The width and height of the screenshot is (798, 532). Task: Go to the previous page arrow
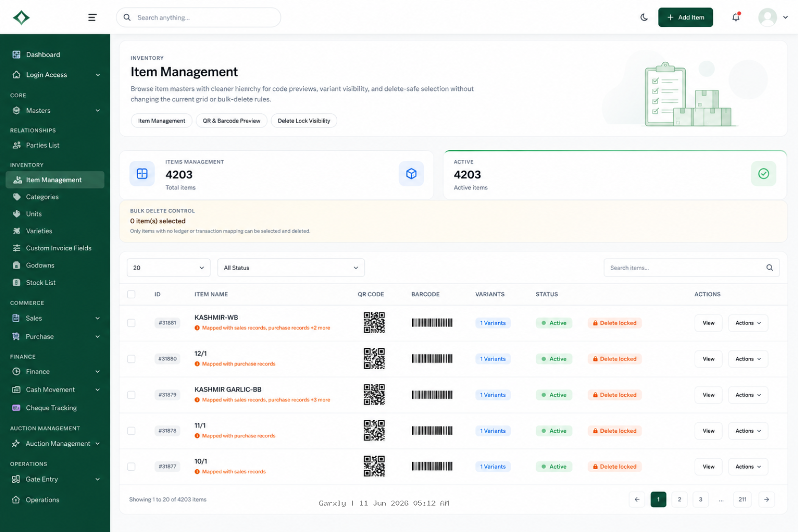coord(637,500)
